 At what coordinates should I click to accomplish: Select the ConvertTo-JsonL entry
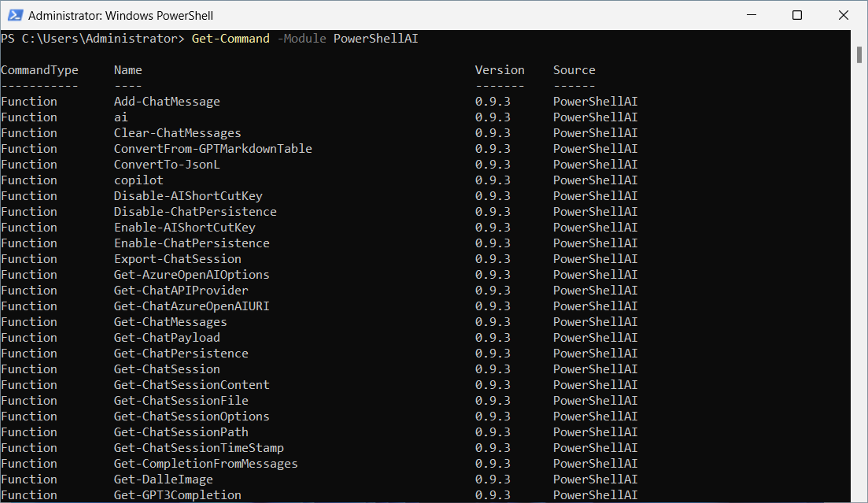167,165
